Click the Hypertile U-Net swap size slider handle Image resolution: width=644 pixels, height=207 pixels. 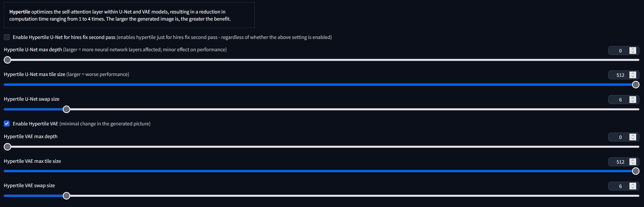tap(66, 109)
